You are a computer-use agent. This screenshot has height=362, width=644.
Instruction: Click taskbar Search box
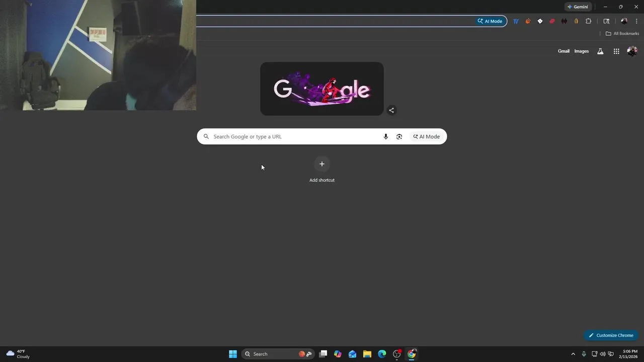tap(278, 354)
